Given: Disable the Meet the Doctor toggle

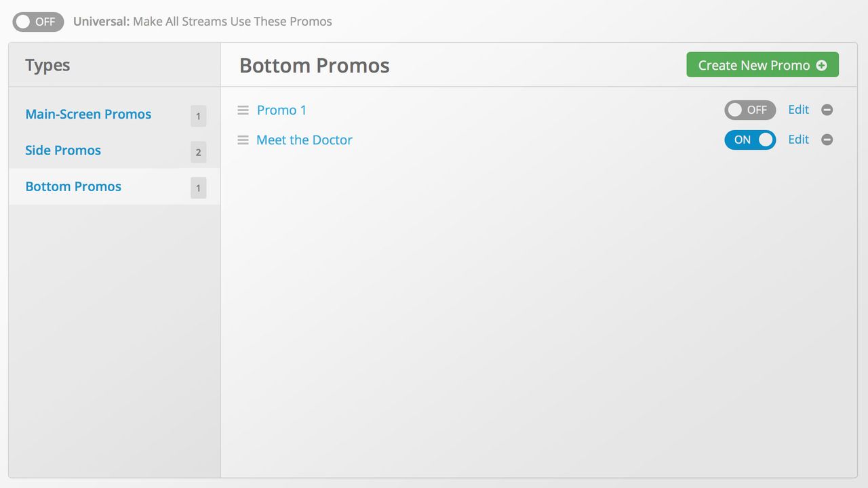Looking at the screenshot, I should coord(749,140).
